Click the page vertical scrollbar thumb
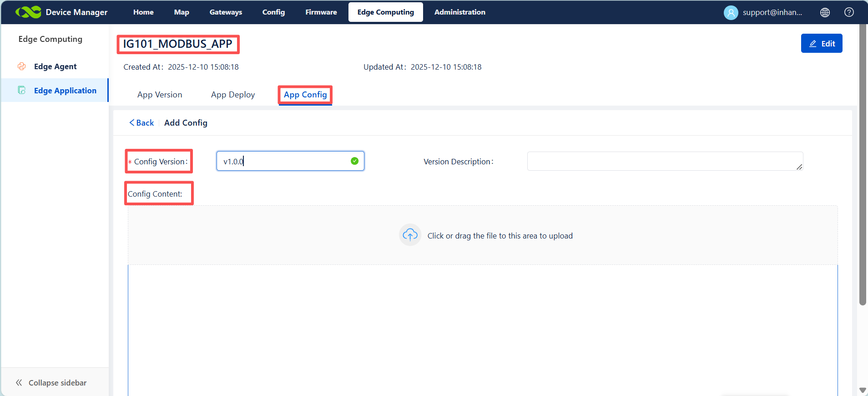Image resolution: width=868 pixels, height=396 pixels. 863,165
